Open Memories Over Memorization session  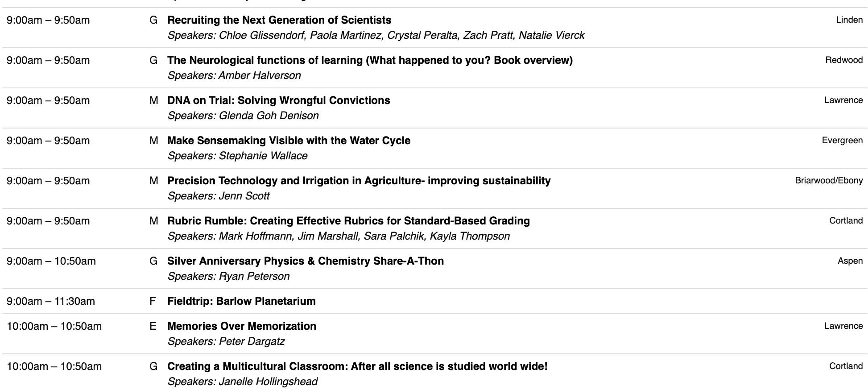click(242, 326)
